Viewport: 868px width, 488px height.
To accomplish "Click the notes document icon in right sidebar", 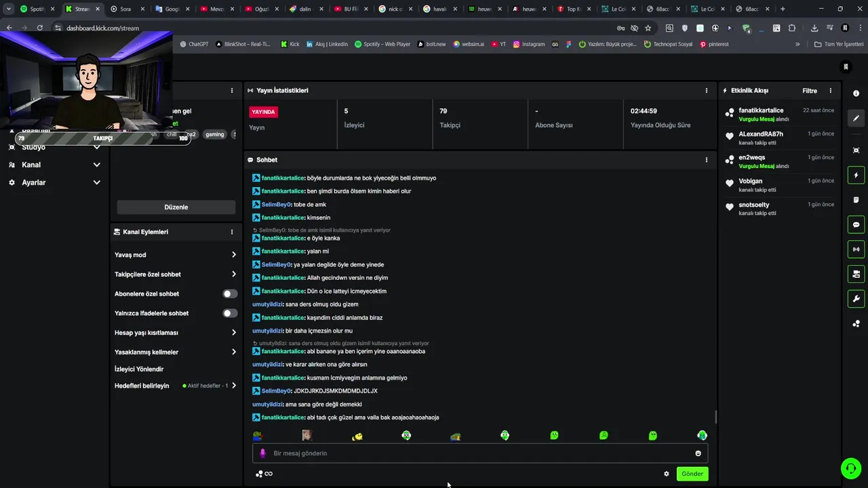I will click(x=856, y=200).
